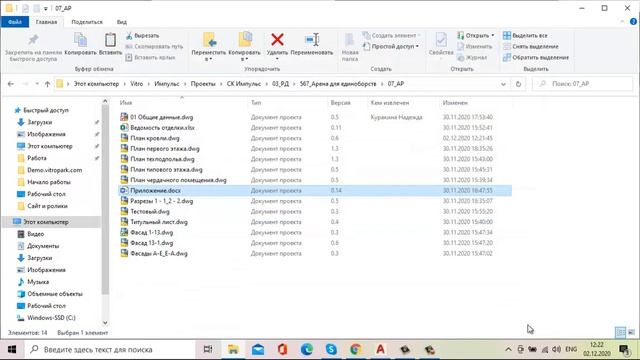Image resolution: width=640 pixels, height=360 pixels.
Task: Select file План чердачного помещения.dwg
Action: tap(178, 180)
